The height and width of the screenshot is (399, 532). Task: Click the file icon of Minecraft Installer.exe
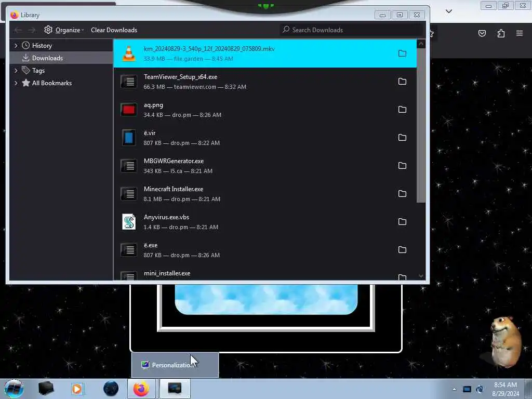point(129,194)
